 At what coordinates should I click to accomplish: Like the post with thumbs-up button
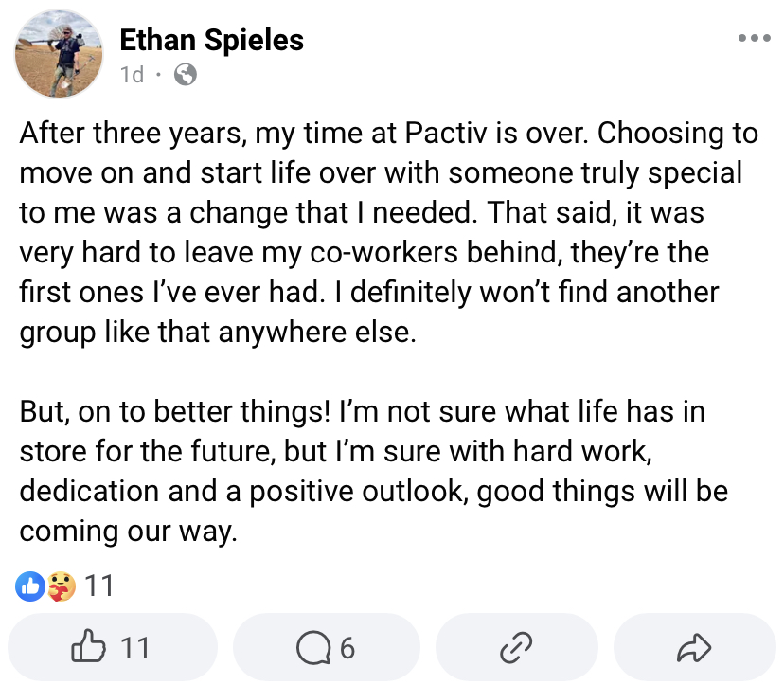[113, 647]
